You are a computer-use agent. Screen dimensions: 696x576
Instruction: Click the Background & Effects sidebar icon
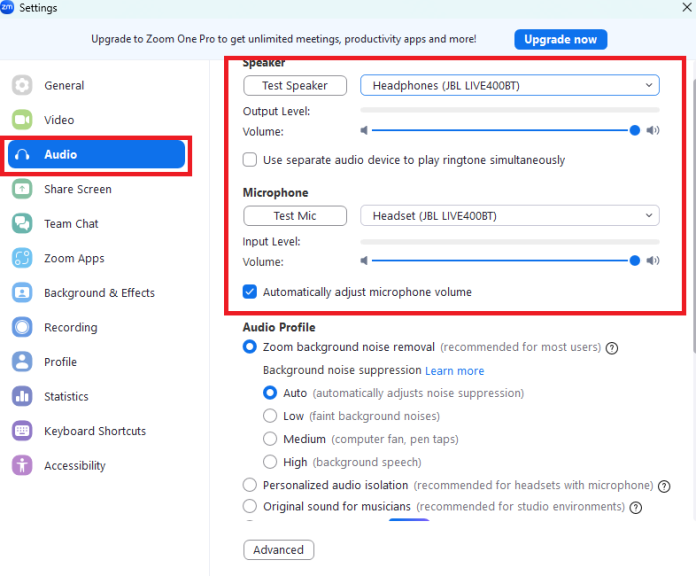(22, 293)
